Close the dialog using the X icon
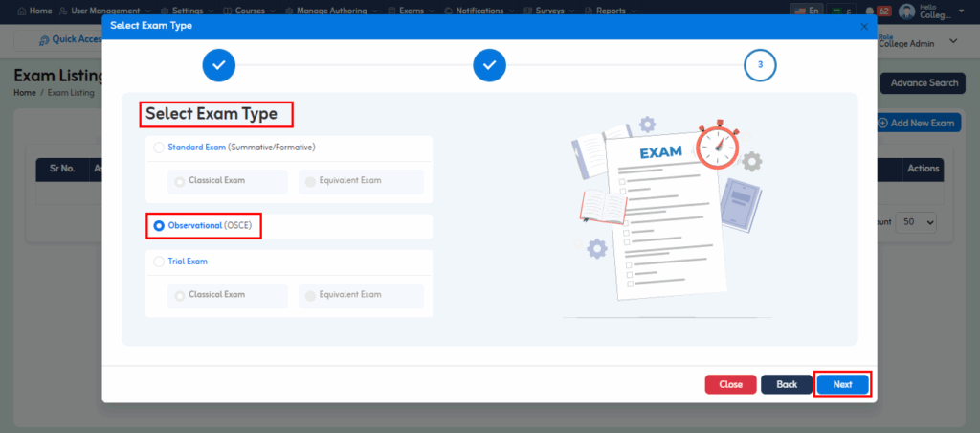 click(864, 27)
